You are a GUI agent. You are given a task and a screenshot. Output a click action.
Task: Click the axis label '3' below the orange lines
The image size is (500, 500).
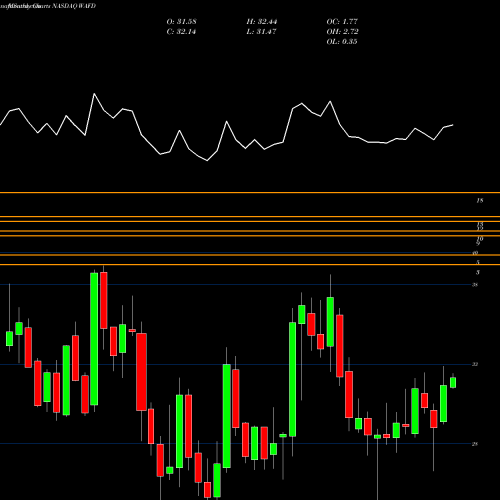coord(478,273)
